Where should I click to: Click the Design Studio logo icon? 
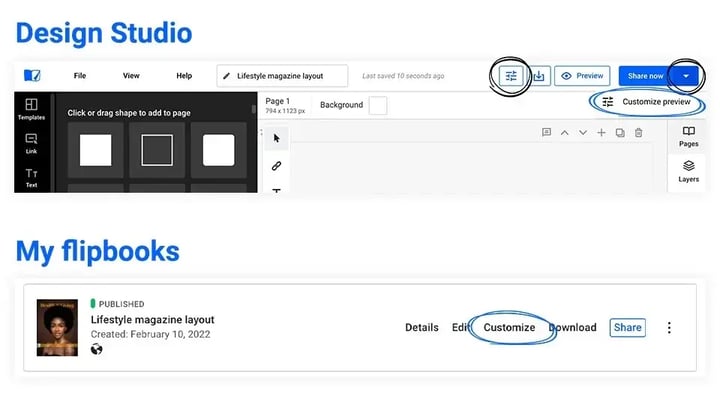32,75
